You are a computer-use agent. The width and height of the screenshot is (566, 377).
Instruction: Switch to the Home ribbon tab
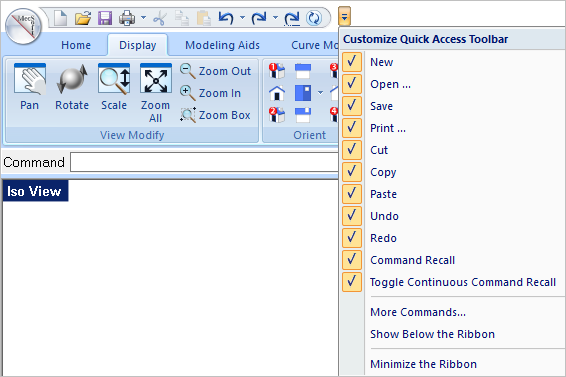click(x=76, y=45)
